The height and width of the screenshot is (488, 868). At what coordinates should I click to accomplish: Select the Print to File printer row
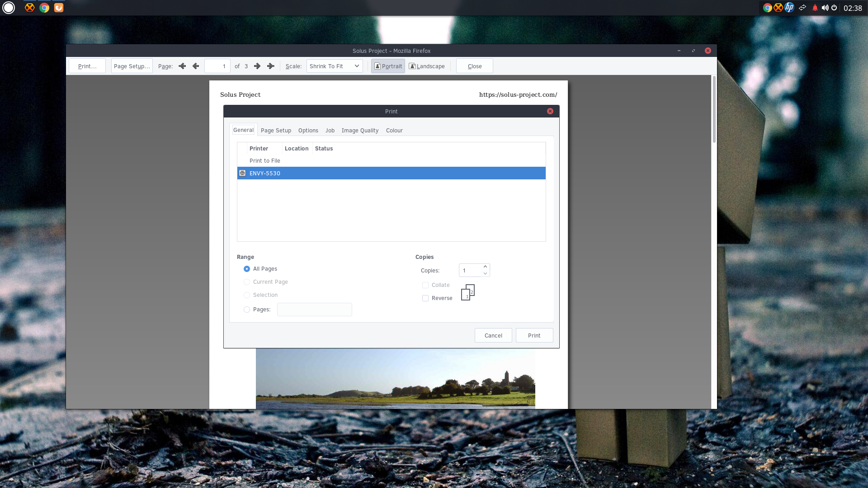click(392, 161)
